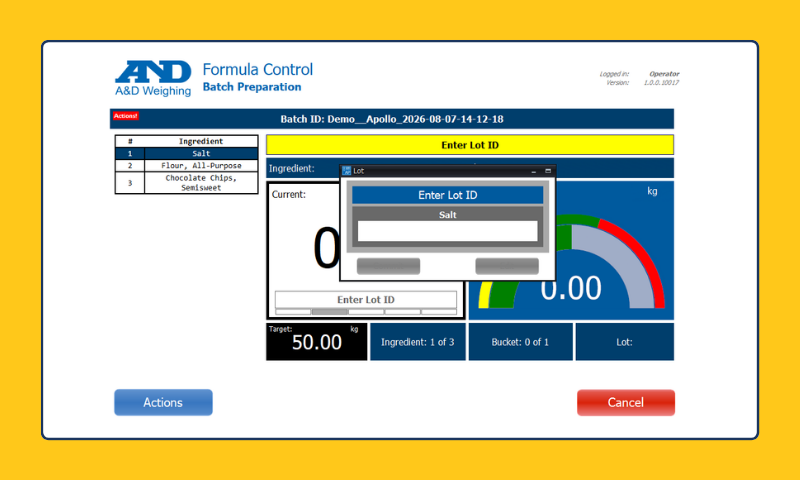Click the Lot dialog title bar icon
800x480 pixels.
pos(346,171)
